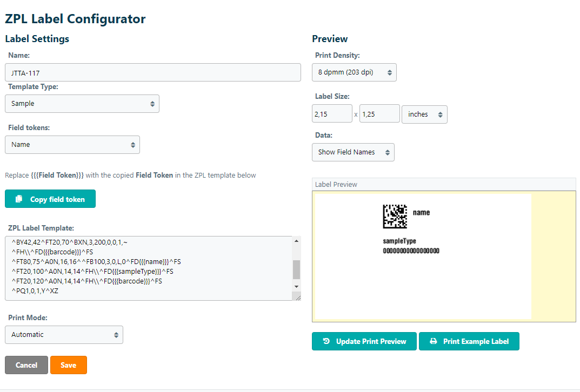Viewport: 580px width, 392px height.
Task: Expand the Field tokens dropdown
Action: [72, 145]
